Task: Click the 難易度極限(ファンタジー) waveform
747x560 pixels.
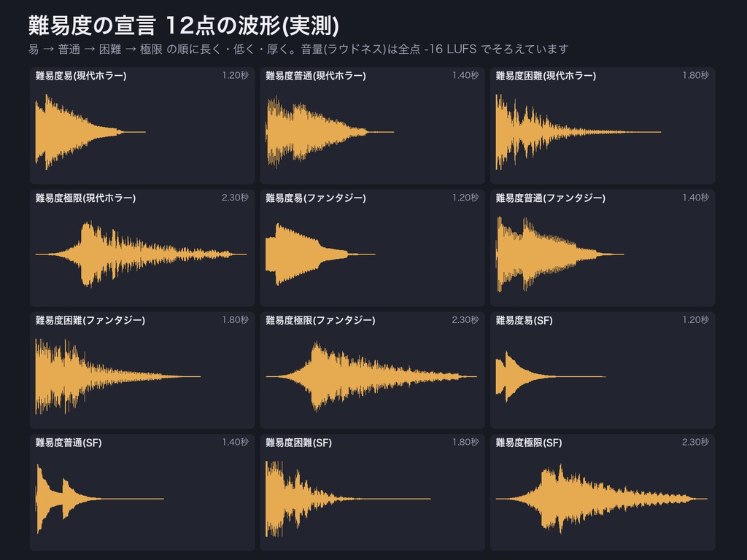Action: pyautogui.click(x=371, y=377)
